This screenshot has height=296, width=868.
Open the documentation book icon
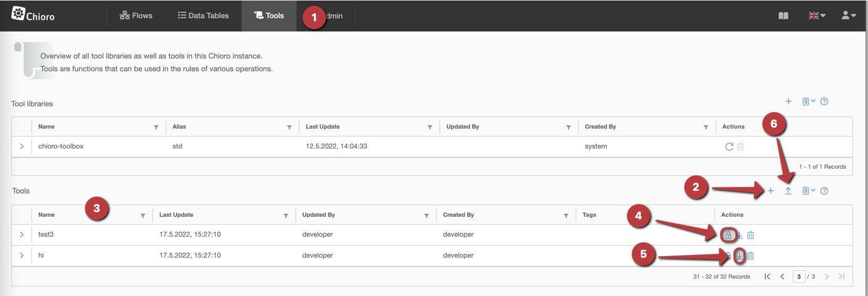pos(783,16)
